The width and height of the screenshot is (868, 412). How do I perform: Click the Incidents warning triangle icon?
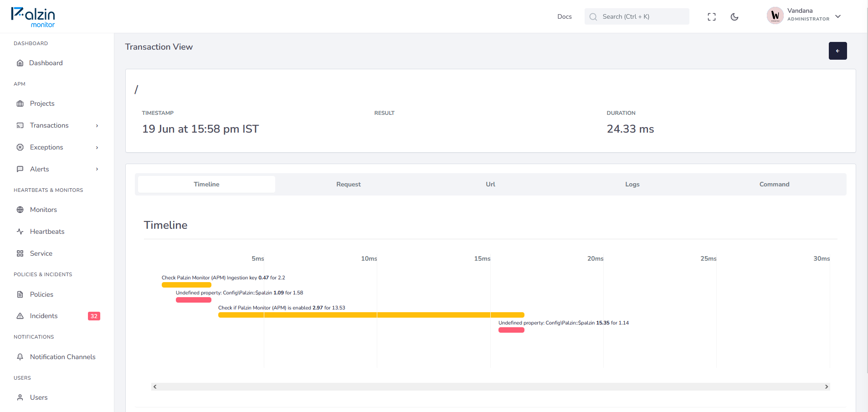20,316
